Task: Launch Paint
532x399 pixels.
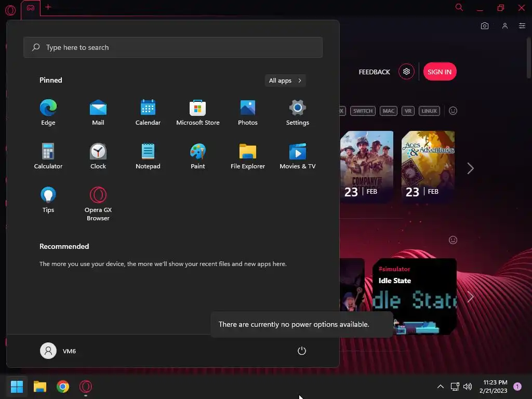Action: 198,156
